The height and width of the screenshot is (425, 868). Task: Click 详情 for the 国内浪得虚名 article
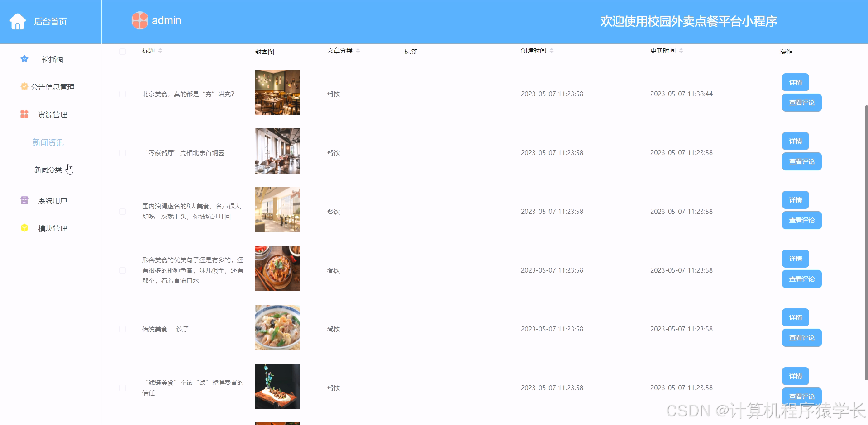coord(795,200)
